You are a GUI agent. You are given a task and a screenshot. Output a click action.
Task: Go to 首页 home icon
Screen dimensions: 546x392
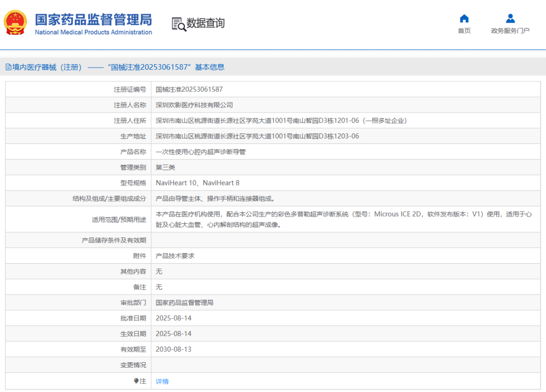point(464,18)
